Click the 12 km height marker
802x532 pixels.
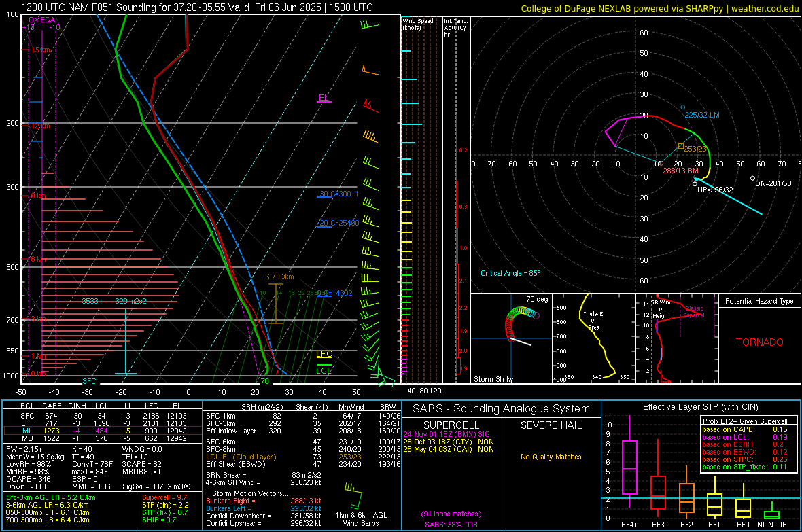coord(40,126)
